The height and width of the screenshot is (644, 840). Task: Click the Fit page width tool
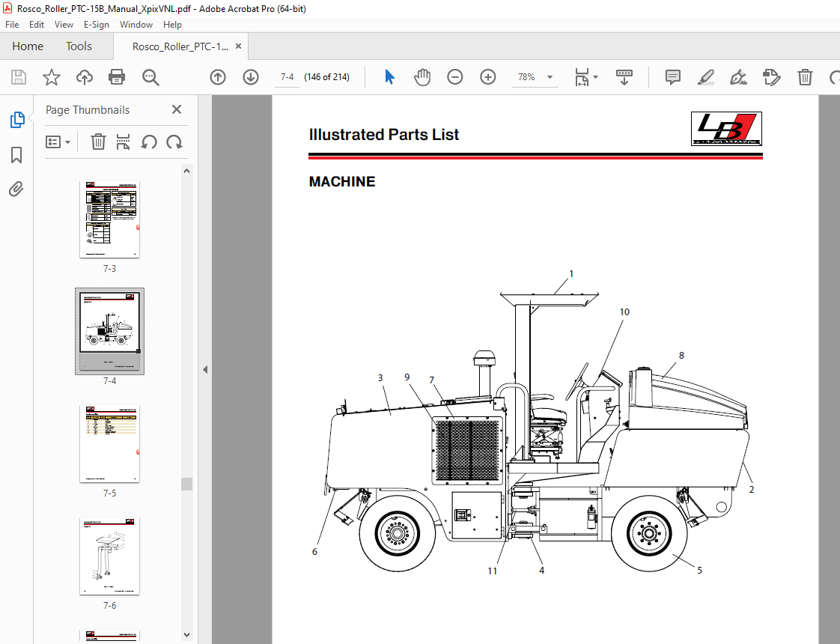pos(582,77)
